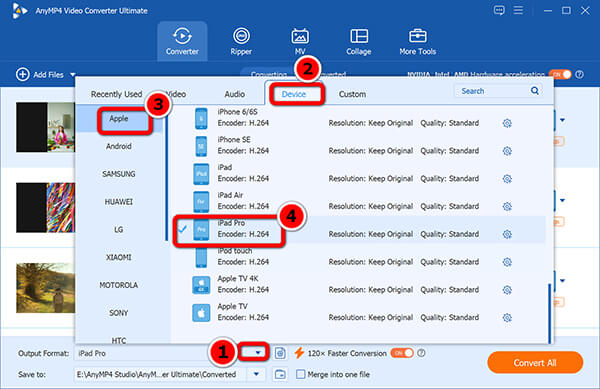Open settings gear for iPad
The height and width of the screenshot is (389, 600).
coord(507,179)
